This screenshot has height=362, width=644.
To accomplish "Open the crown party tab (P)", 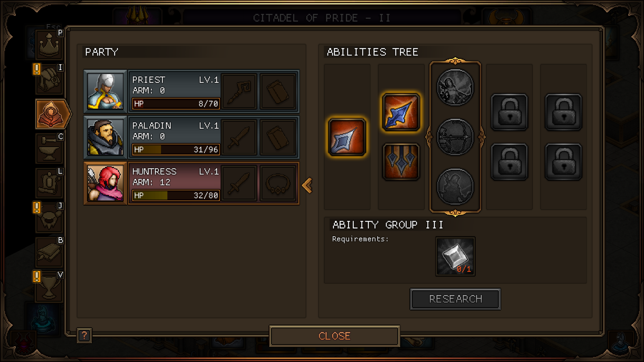I will (49, 45).
